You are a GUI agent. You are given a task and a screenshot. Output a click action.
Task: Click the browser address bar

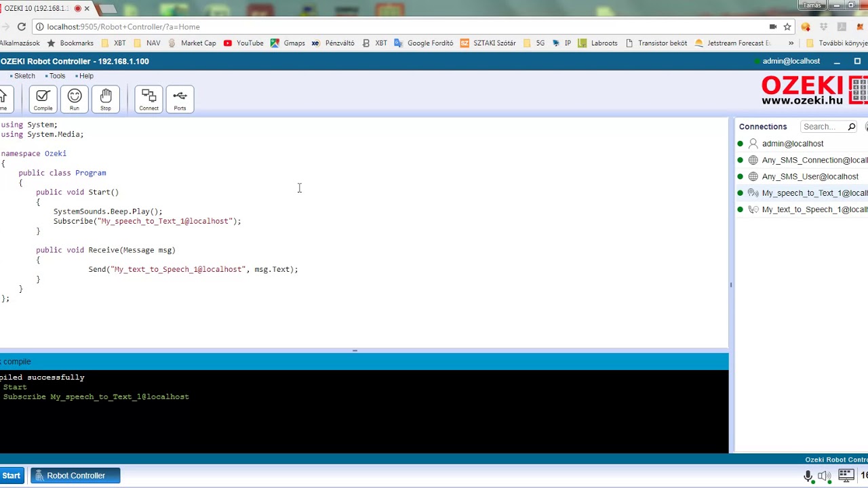click(x=400, y=26)
